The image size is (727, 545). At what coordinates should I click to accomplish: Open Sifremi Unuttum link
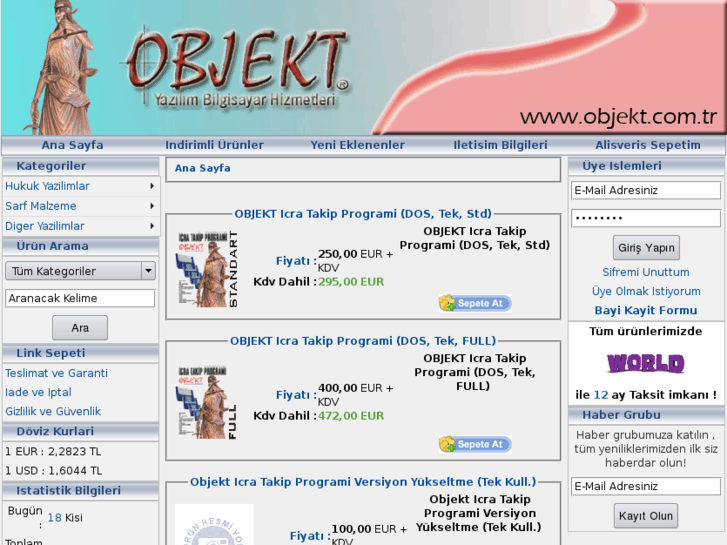coord(646,272)
